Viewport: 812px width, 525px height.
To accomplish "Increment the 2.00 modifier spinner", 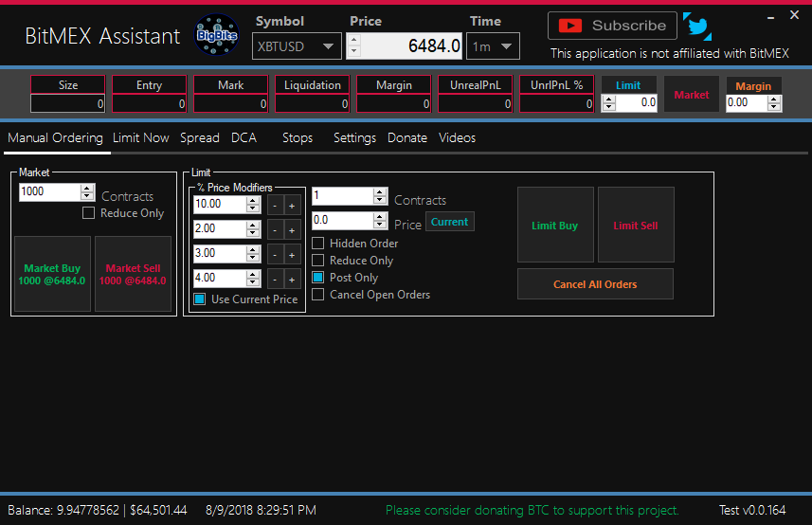I will [x=253, y=226].
